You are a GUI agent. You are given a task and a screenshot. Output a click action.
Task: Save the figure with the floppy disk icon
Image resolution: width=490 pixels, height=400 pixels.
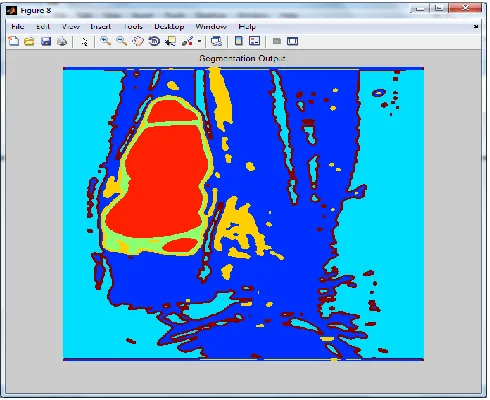tap(46, 41)
